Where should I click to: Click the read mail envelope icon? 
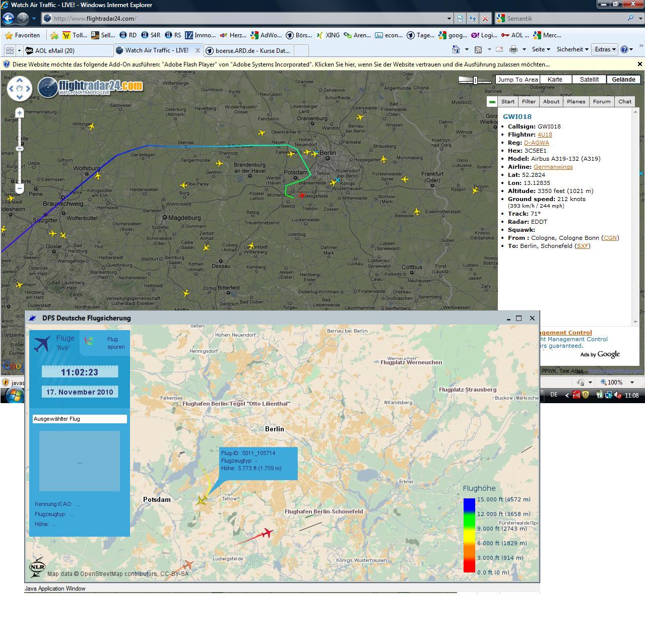point(499,49)
